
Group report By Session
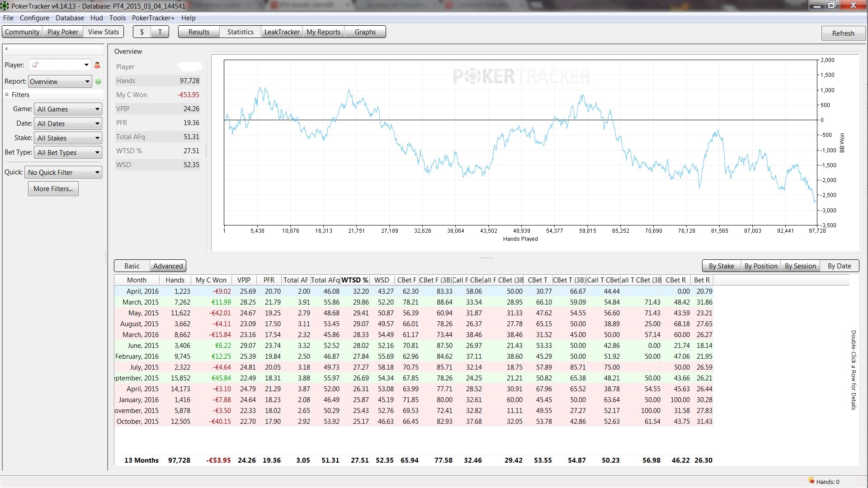(x=800, y=266)
